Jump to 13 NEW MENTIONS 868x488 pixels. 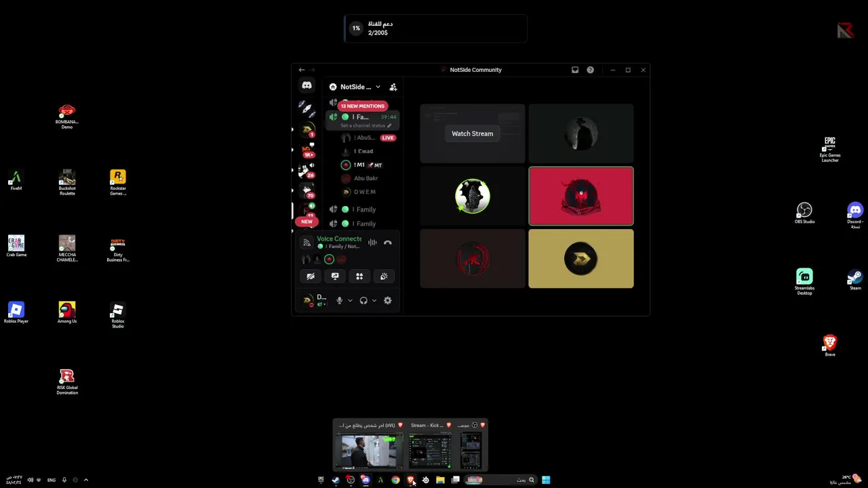point(363,106)
